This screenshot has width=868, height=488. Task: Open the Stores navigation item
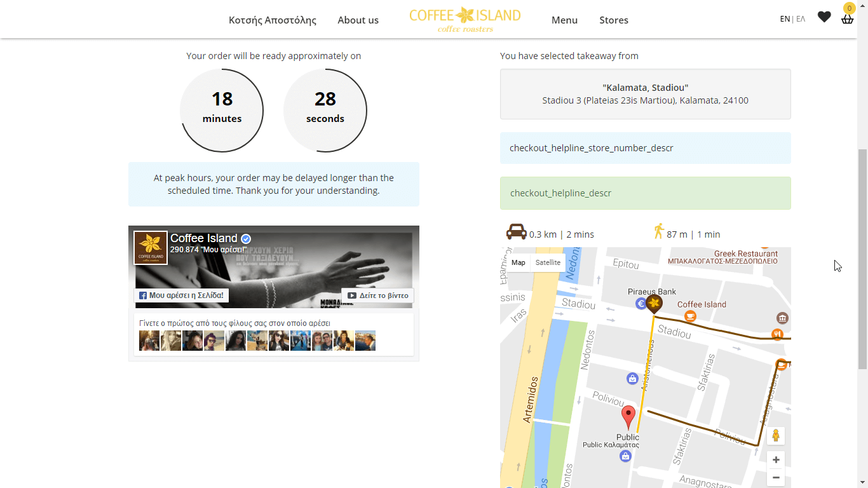pos(614,20)
